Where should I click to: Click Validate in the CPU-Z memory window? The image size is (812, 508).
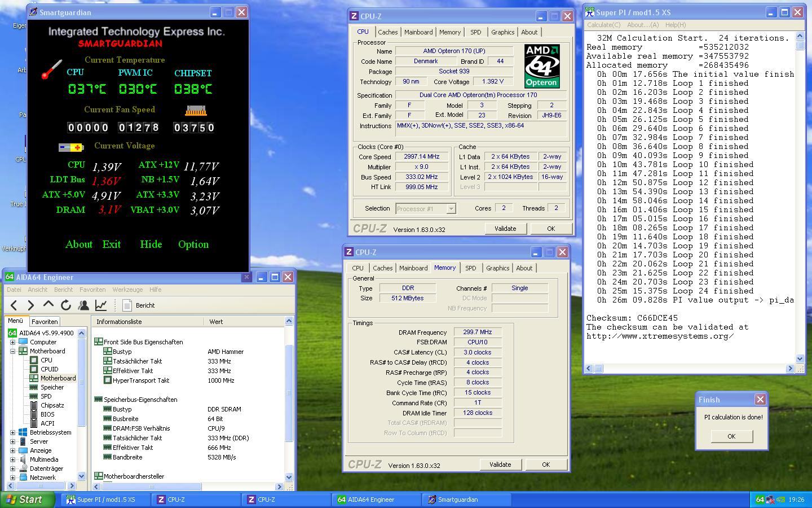point(500,465)
